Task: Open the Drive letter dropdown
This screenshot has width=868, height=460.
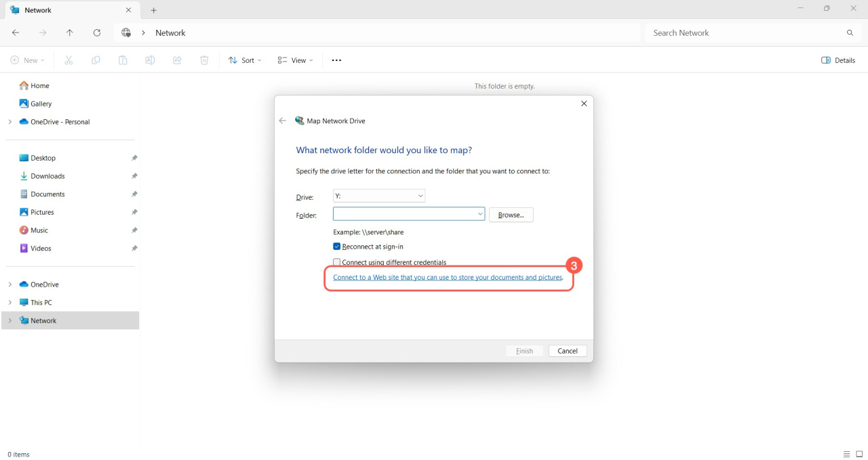Action: [379, 196]
